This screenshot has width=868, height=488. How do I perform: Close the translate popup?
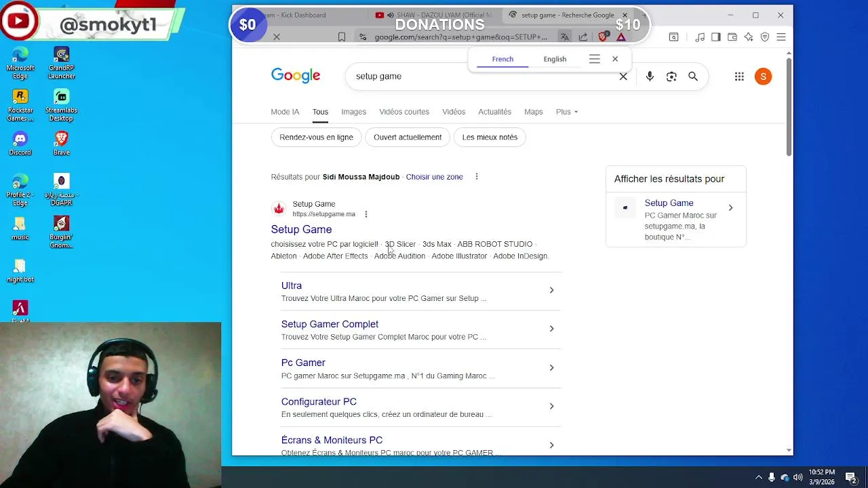point(615,59)
